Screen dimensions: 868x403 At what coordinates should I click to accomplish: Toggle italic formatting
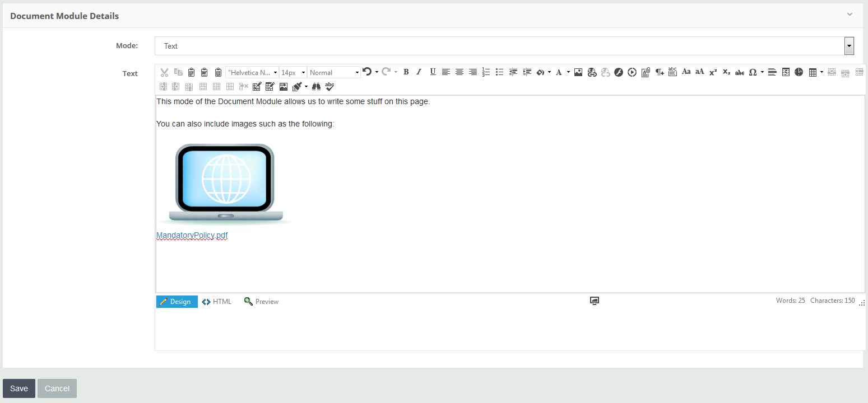coord(419,72)
